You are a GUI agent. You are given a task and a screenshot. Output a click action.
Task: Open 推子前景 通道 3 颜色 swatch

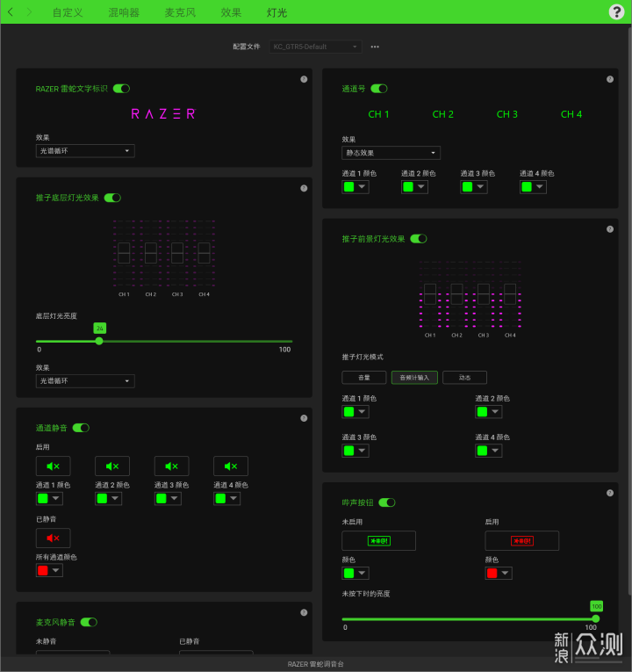355,451
